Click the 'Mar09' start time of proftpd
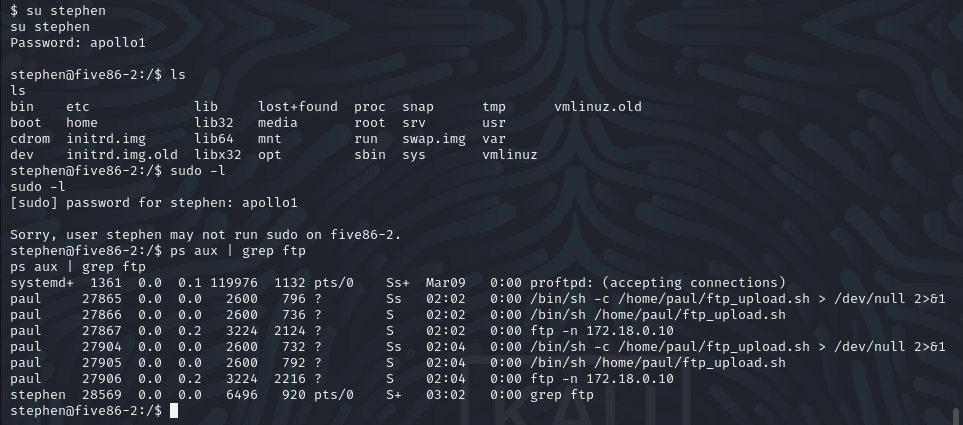 click(x=445, y=283)
